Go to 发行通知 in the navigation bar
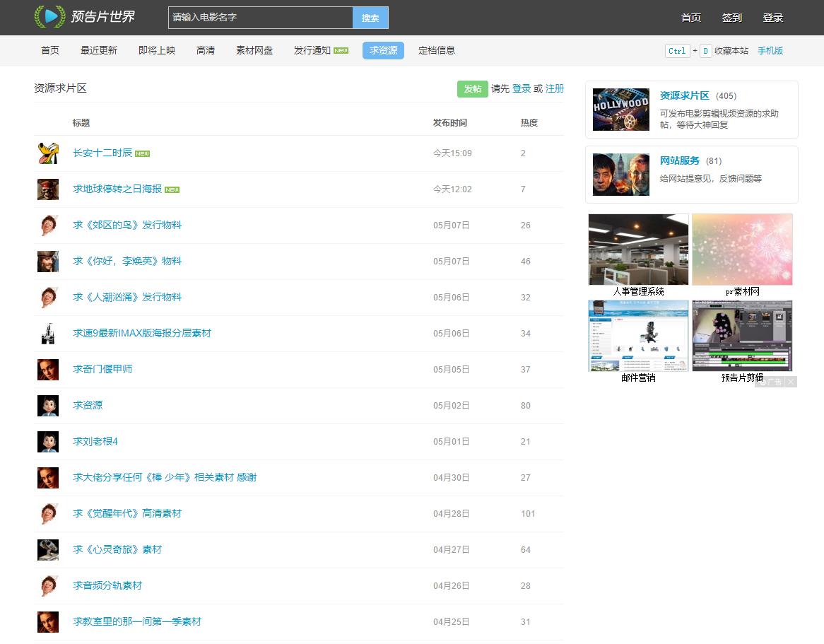 (x=312, y=51)
